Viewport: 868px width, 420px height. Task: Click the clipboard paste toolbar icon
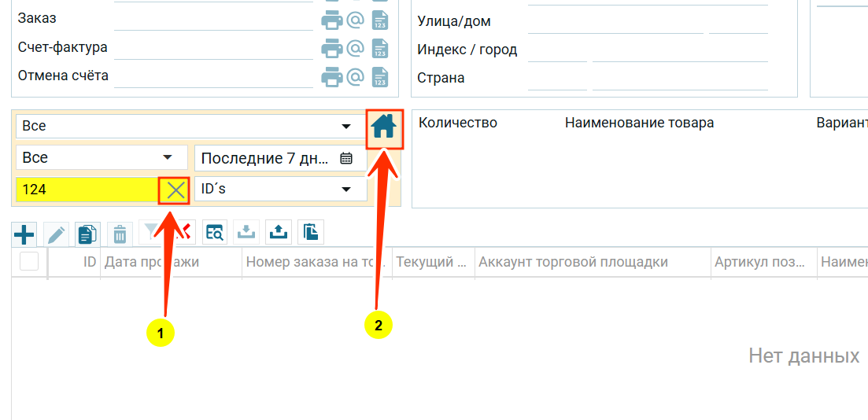pyautogui.click(x=311, y=232)
